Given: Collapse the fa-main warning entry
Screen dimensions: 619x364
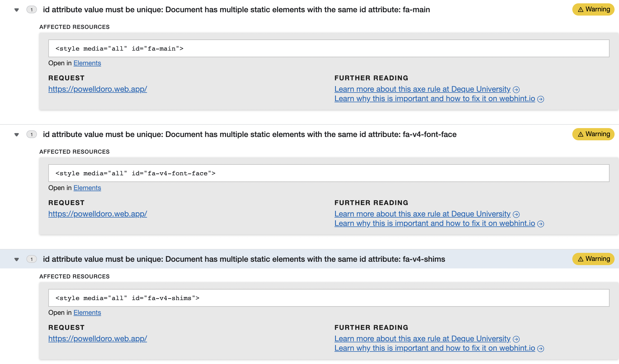Looking at the screenshot, I should pyautogui.click(x=16, y=10).
